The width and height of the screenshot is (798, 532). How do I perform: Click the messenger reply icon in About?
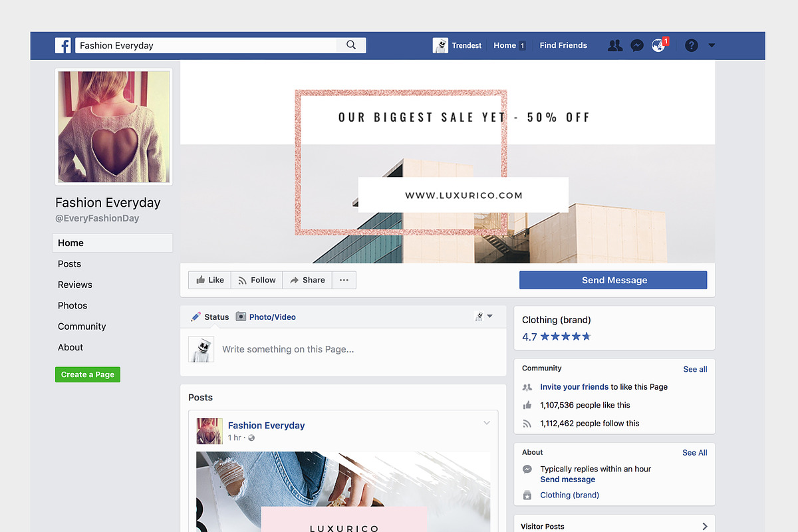(x=527, y=469)
